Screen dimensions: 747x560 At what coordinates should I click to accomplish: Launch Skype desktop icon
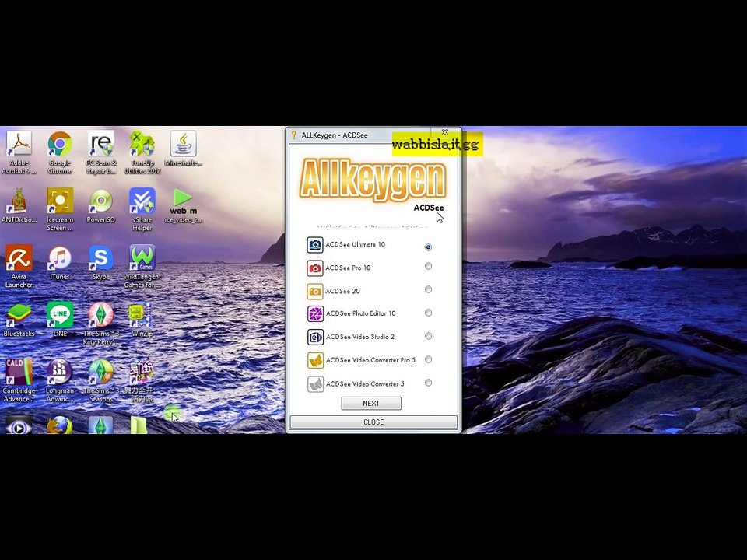point(101,262)
